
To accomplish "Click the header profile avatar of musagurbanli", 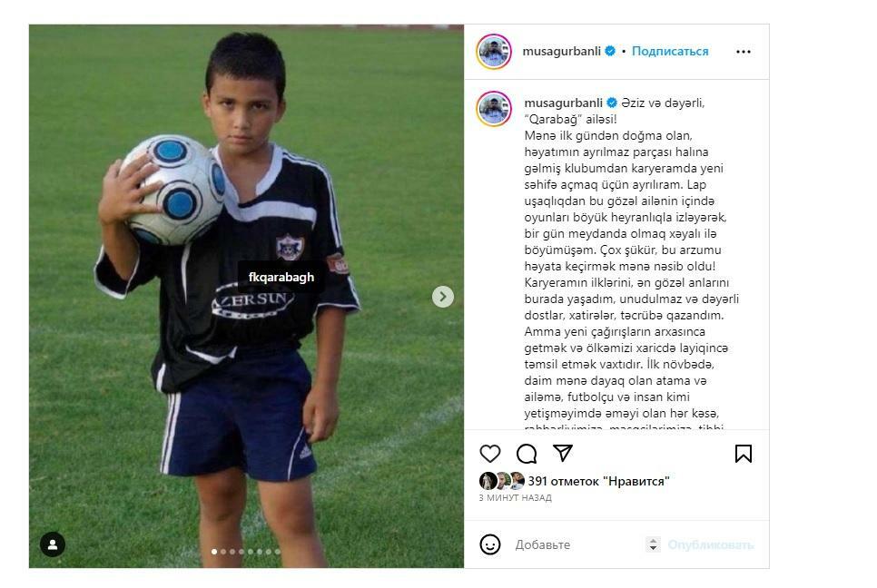I will [x=493, y=52].
